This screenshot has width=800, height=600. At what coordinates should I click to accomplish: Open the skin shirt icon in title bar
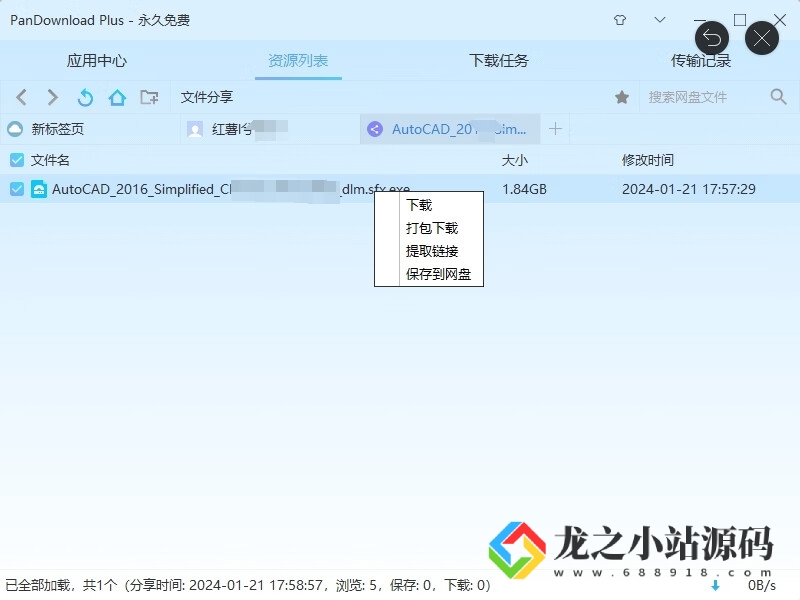[x=620, y=20]
